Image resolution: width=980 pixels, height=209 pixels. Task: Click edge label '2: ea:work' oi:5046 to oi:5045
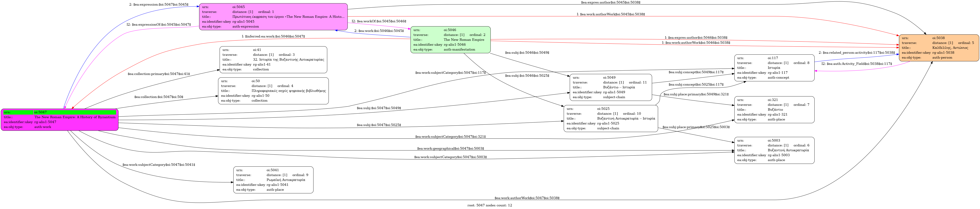point(379,31)
